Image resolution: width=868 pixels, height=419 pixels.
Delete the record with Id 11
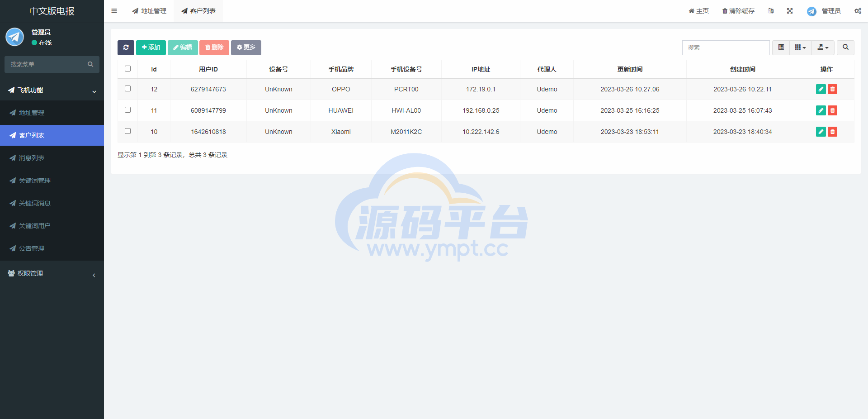pyautogui.click(x=832, y=110)
